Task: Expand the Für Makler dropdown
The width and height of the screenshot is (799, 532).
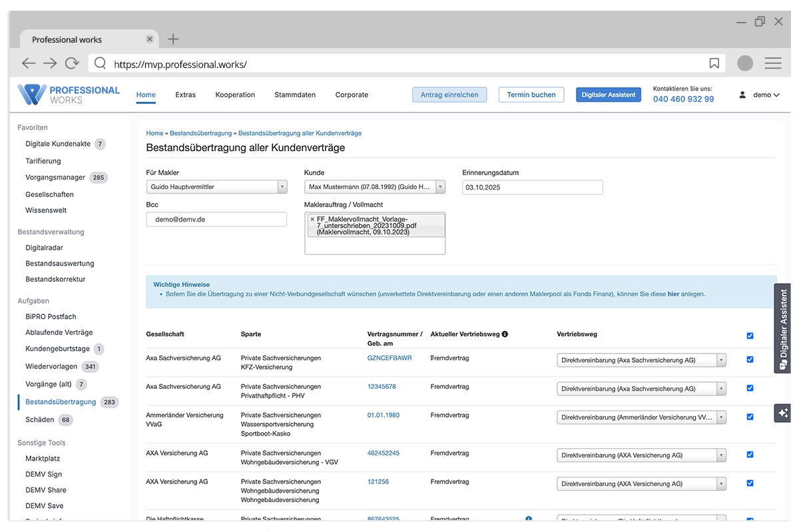Action: 282,187
